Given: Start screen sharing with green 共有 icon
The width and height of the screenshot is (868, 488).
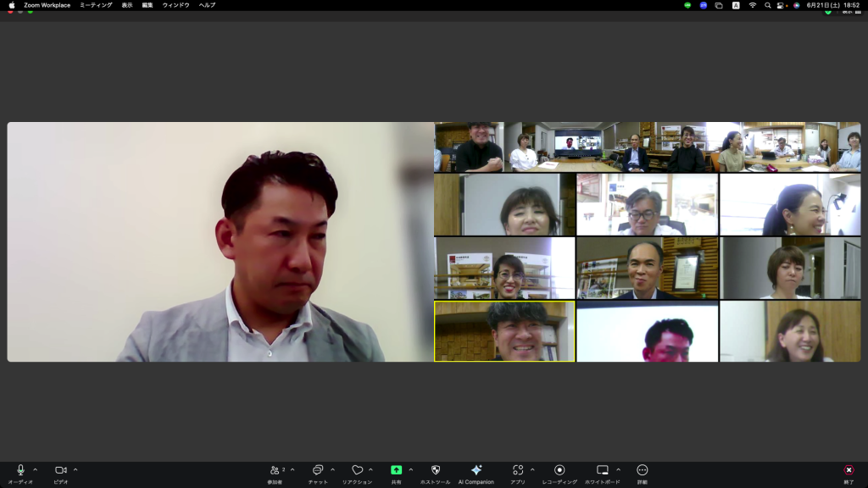Looking at the screenshot, I should [396, 470].
